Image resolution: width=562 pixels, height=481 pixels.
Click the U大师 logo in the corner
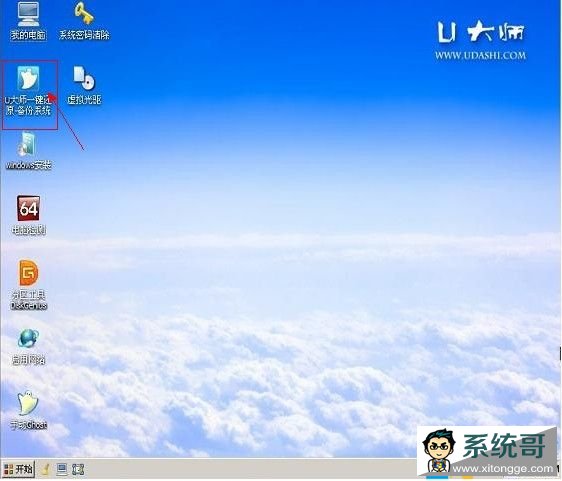481,32
